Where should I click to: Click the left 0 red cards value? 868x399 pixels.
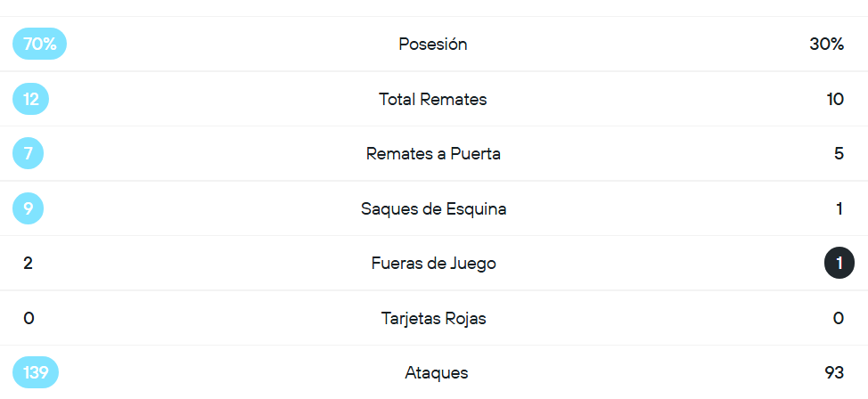coord(29,318)
